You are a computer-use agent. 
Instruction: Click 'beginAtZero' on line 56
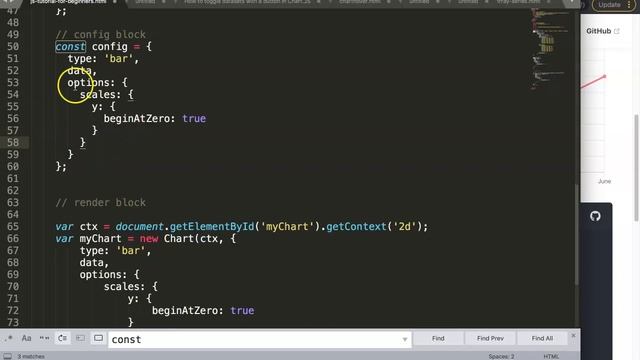137,119
